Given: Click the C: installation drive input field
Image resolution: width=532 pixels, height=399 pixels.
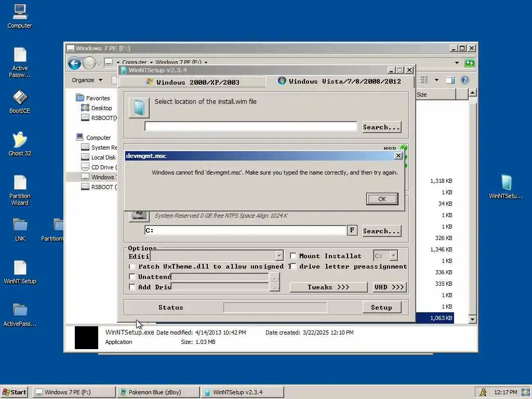Looking at the screenshot, I should pyautogui.click(x=245, y=230).
